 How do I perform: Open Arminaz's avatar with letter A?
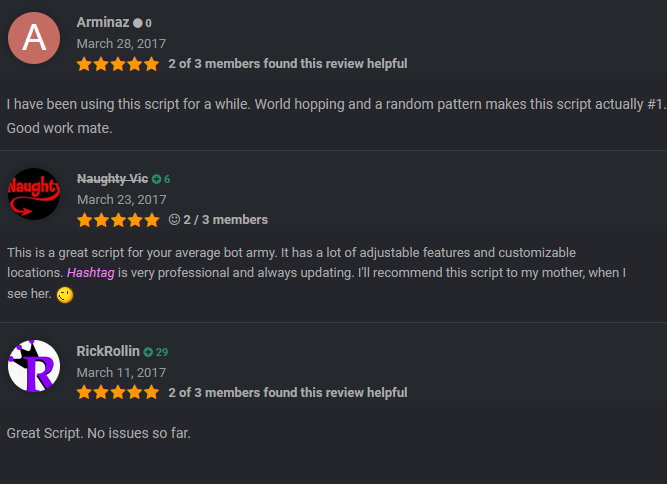tap(34, 38)
